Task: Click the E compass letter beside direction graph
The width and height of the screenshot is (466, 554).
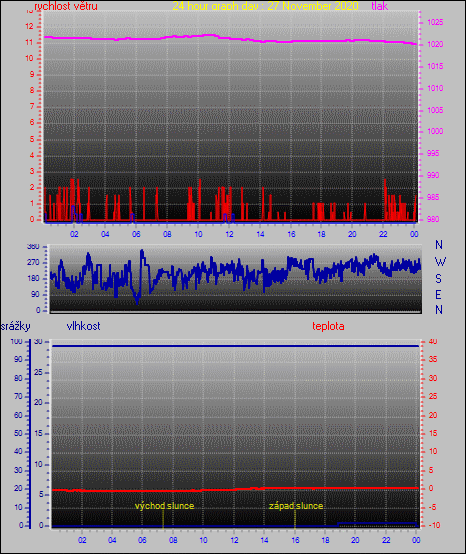Action: tap(438, 294)
